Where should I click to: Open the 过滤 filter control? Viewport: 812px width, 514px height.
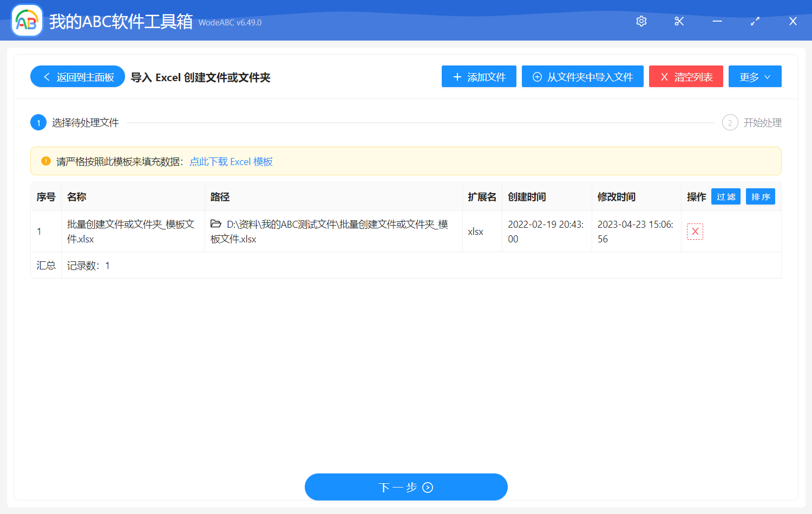(x=725, y=196)
